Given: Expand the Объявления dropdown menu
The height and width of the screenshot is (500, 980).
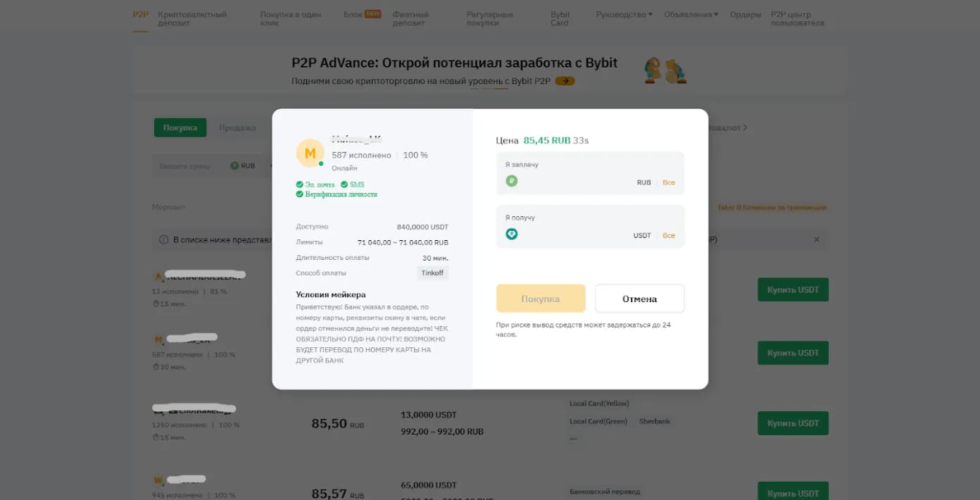Looking at the screenshot, I should [691, 15].
